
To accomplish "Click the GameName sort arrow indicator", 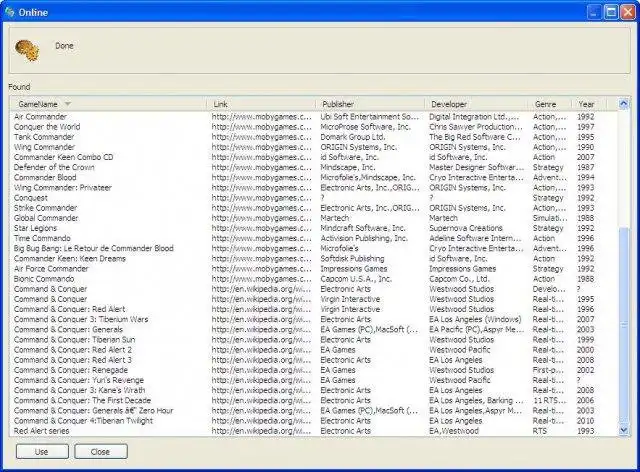I will point(68,104).
